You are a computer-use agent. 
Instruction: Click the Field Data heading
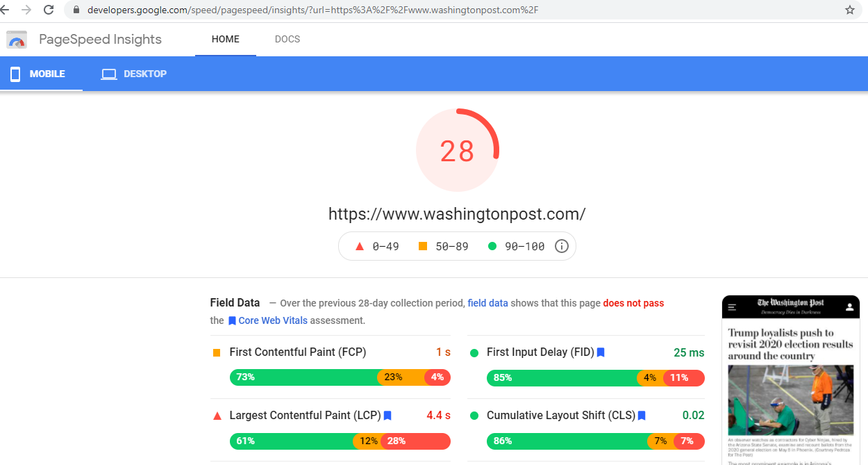[x=235, y=303]
